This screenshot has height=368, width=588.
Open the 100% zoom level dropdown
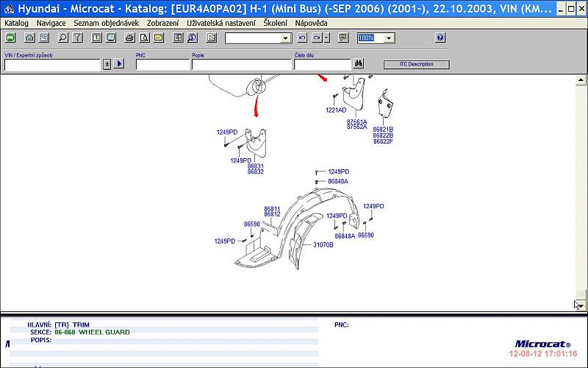[x=389, y=38]
